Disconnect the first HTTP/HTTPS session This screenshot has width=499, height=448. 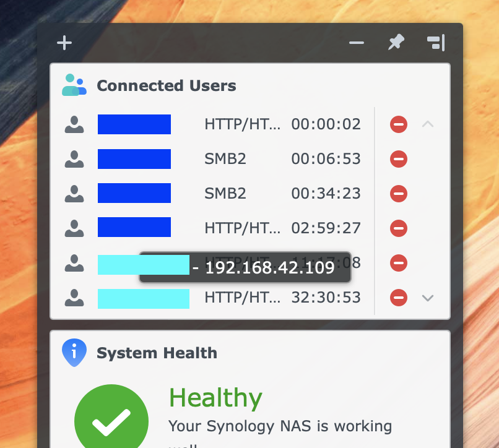pyautogui.click(x=398, y=124)
